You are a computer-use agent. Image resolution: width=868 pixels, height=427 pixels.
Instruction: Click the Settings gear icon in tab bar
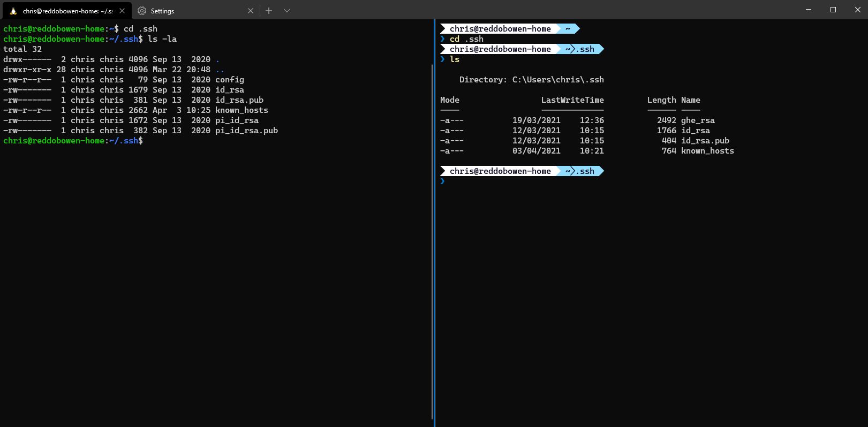point(142,11)
